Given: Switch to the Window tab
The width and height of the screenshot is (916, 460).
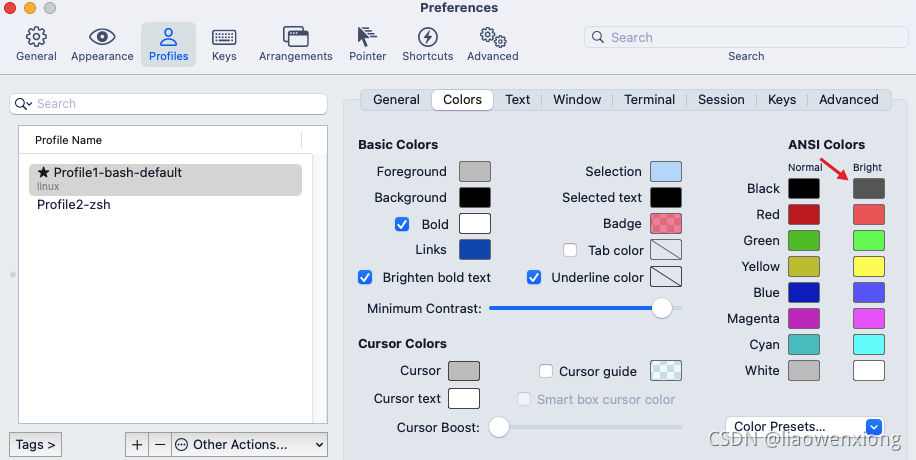Looking at the screenshot, I should [x=577, y=100].
